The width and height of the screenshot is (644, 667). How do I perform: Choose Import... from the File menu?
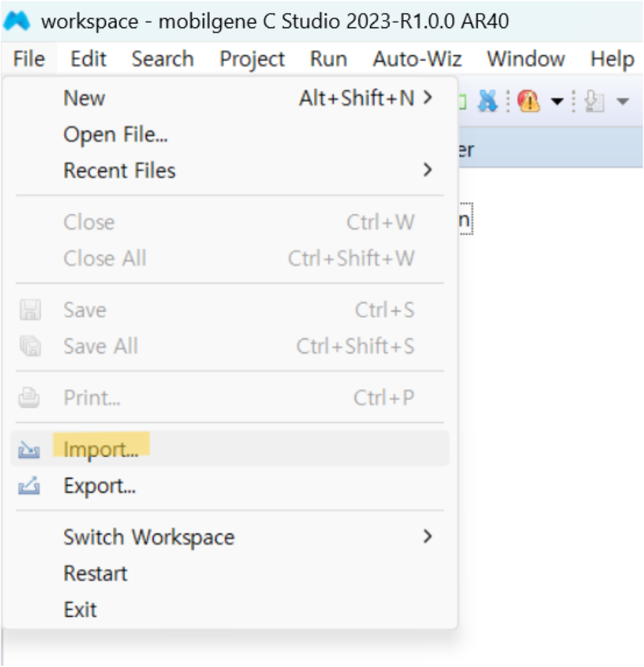(x=230, y=449)
